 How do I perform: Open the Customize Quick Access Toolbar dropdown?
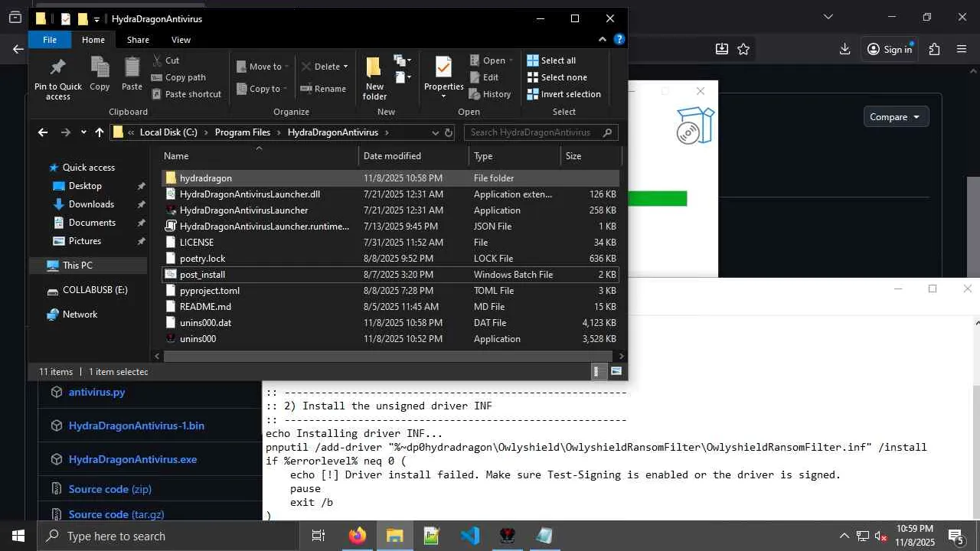(96, 19)
